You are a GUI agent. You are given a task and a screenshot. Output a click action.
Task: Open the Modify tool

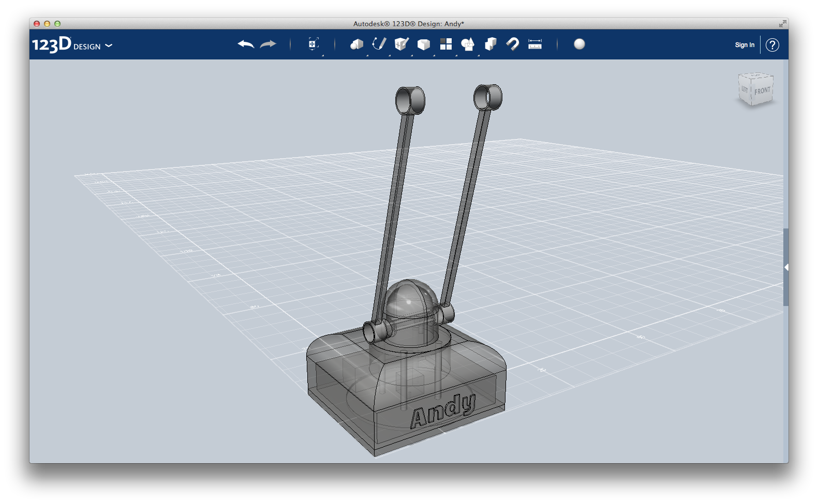(x=424, y=45)
